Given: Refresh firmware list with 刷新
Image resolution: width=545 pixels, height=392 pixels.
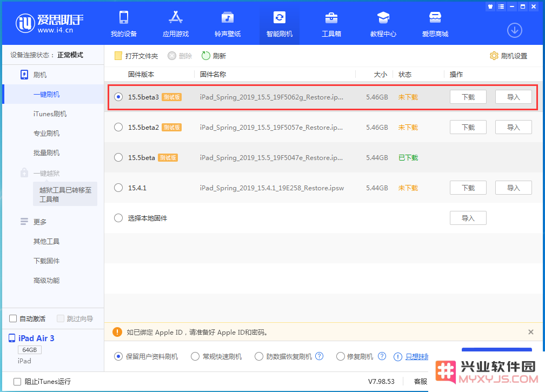Looking at the screenshot, I should (x=214, y=56).
